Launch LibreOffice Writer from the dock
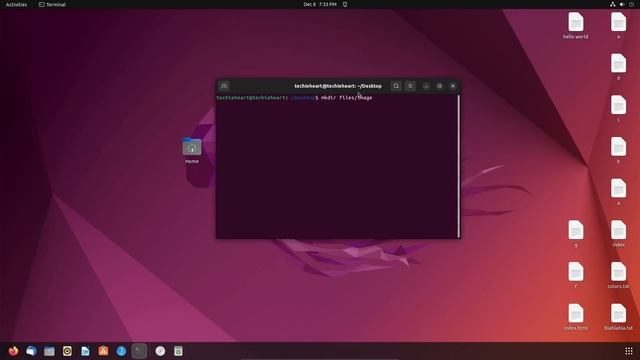The height and width of the screenshot is (360, 640). (85, 351)
